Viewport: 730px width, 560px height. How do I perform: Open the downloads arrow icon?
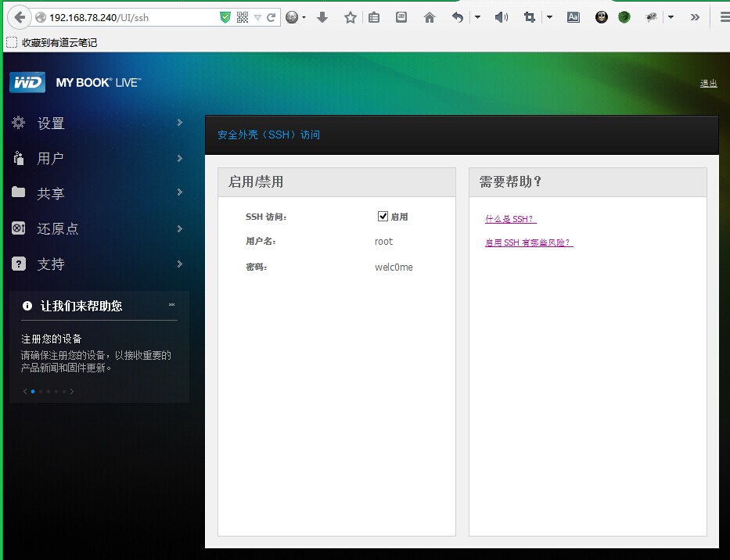point(322,18)
